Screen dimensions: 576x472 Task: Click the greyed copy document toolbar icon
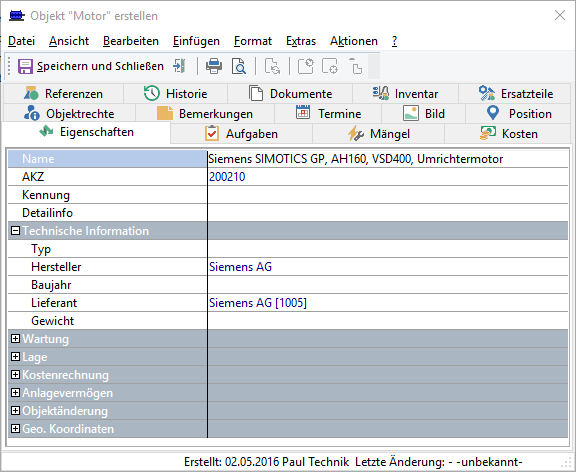[x=355, y=66]
